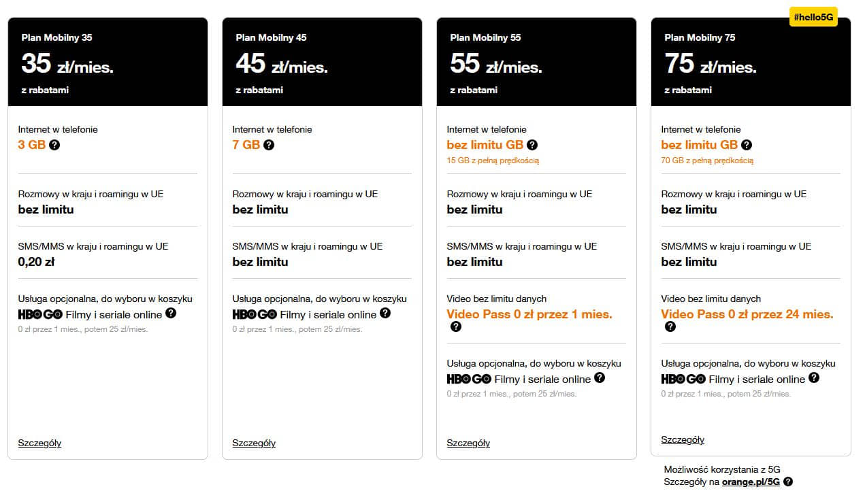
Task: Open help icon beside Plan 55 bez limitu GB
Action: (532, 145)
